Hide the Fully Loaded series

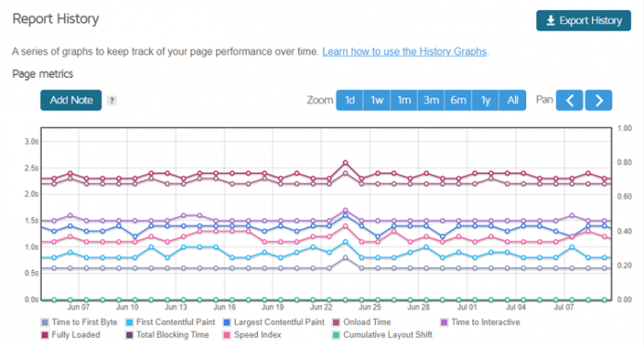coord(71,335)
